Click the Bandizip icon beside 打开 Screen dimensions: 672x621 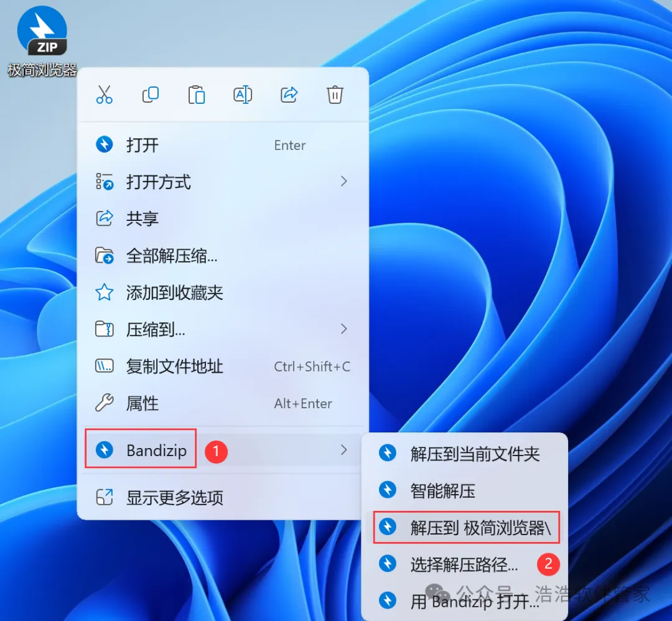click(x=104, y=144)
